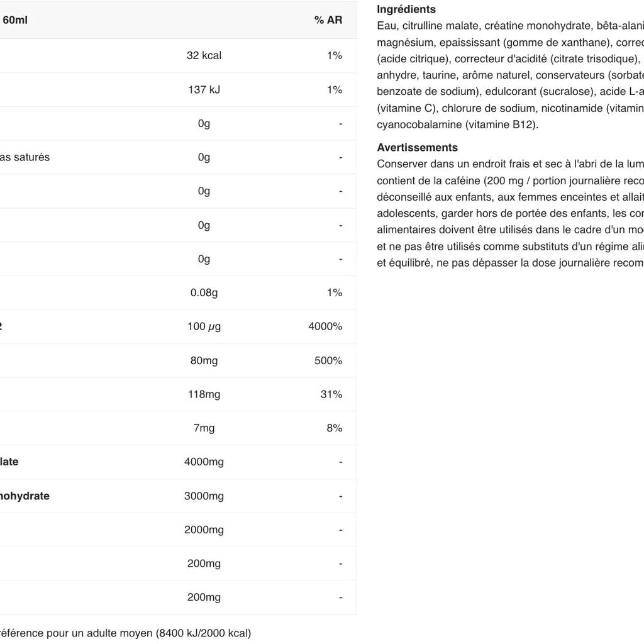Image resolution: width=644 pixels, height=644 pixels.
Task: Click the "0.08g" value cell
Action: pyautogui.click(x=204, y=292)
